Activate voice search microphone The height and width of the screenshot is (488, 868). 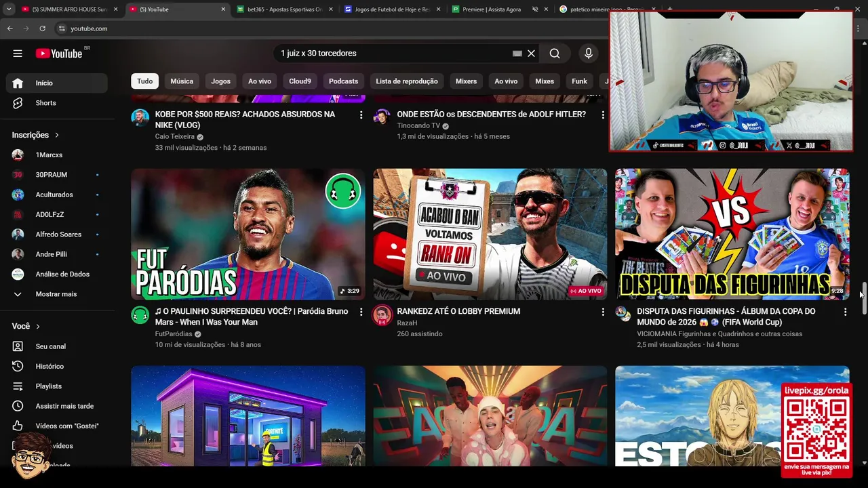pyautogui.click(x=589, y=54)
